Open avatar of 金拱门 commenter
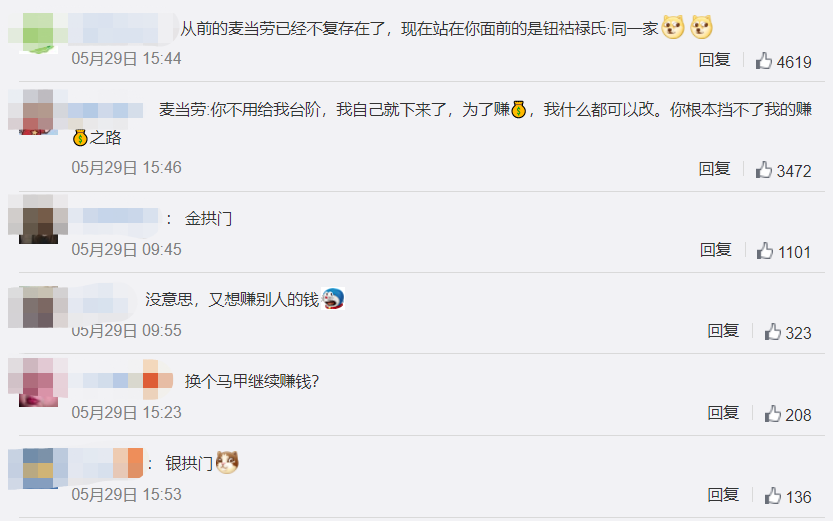The width and height of the screenshot is (833, 521). coord(38,219)
